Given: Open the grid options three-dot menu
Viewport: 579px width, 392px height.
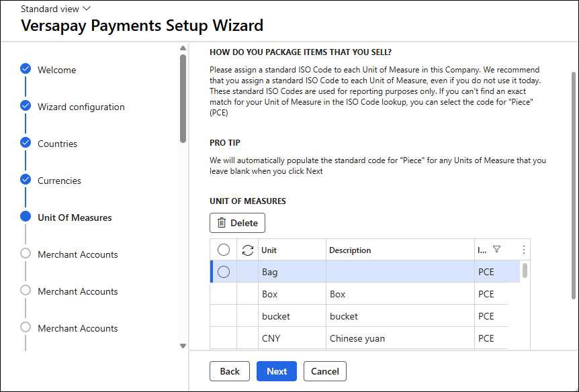Looking at the screenshot, I should click(x=524, y=250).
